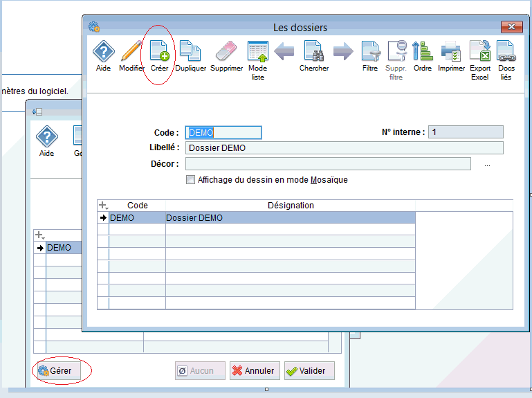532x398 pixels.
Task: Open Docs liés linked documents
Action: coord(506,53)
